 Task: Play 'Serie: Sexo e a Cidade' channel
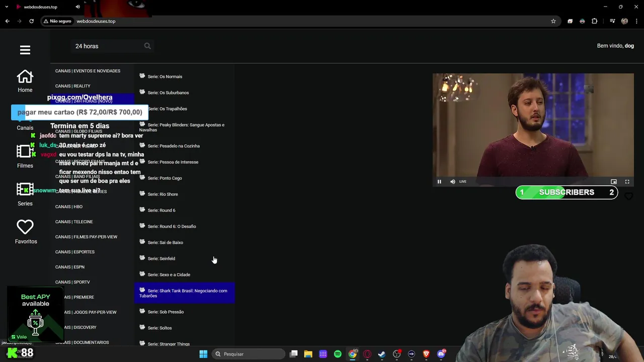(184, 275)
